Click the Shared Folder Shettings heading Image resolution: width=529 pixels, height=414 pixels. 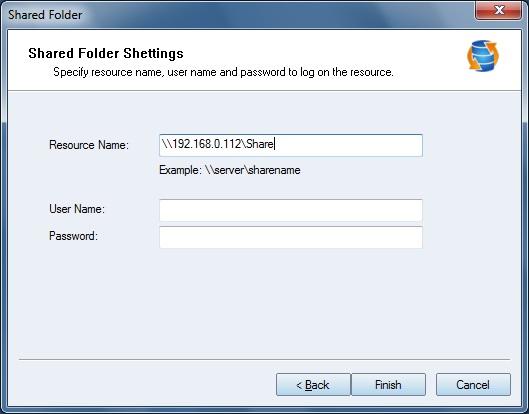tap(106, 53)
